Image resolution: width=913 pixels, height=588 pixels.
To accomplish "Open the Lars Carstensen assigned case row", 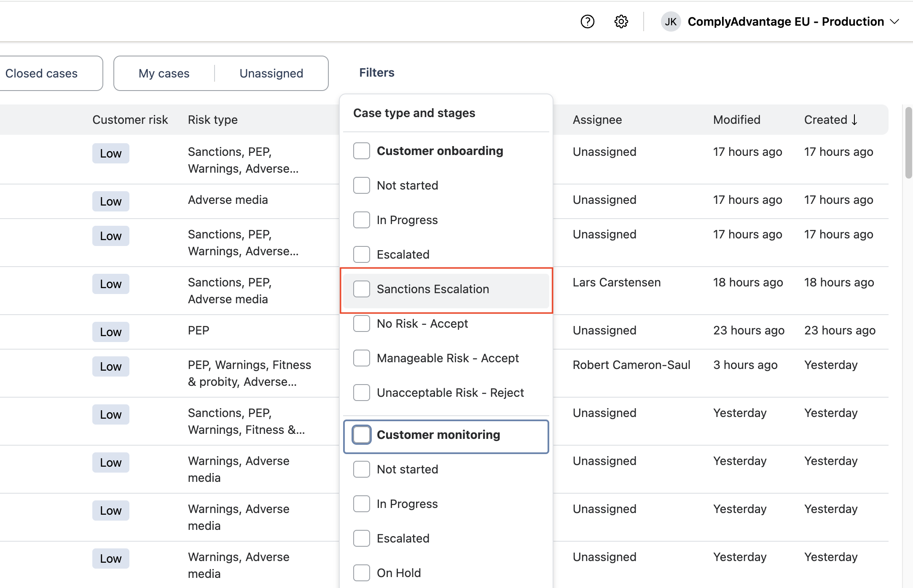I will 616,282.
